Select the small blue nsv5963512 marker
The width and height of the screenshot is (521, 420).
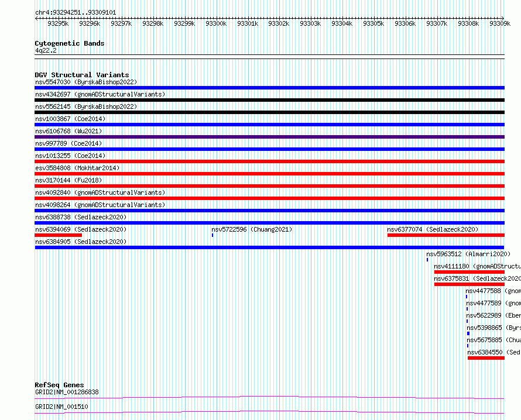[x=427, y=260]
